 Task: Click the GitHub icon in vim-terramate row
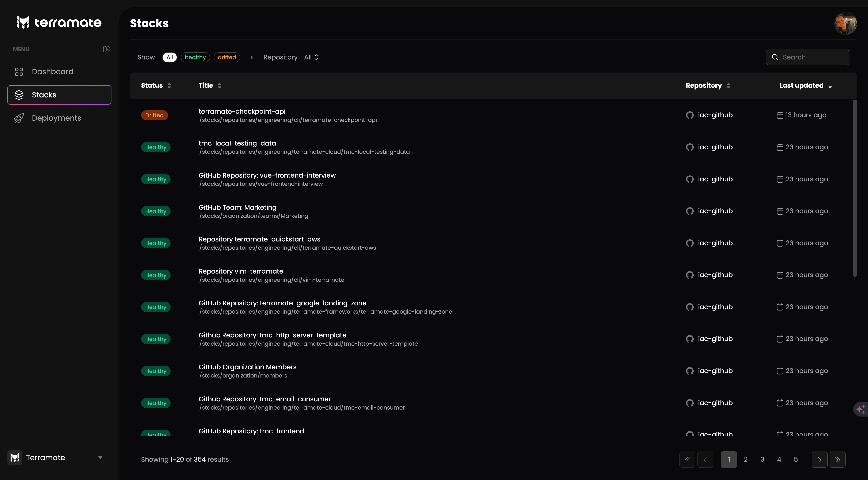coord(690,275)
